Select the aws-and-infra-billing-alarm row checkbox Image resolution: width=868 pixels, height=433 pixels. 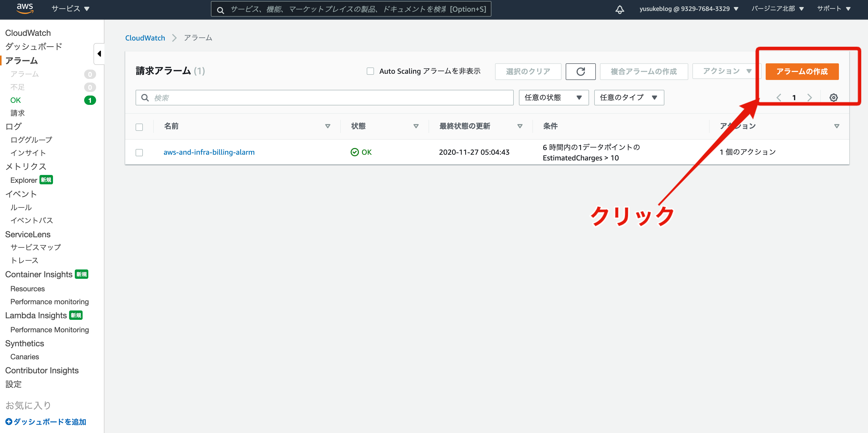[139, 153]
